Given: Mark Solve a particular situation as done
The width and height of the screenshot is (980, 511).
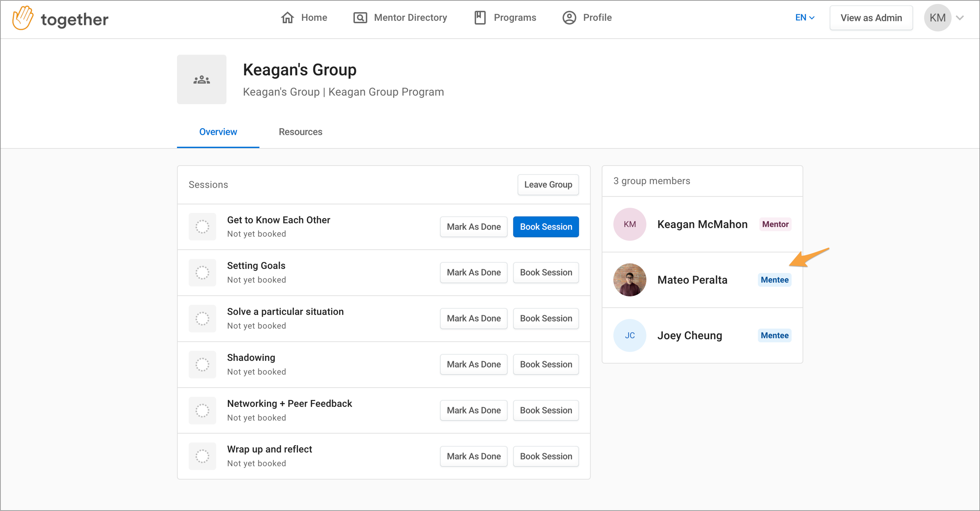Looking at the screenshot, I should click(474, 319).
